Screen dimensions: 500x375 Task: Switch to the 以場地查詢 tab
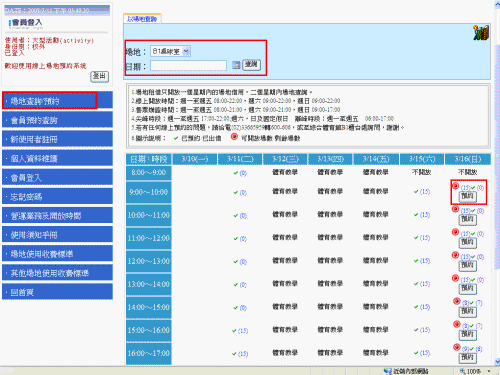click(142, 19)
